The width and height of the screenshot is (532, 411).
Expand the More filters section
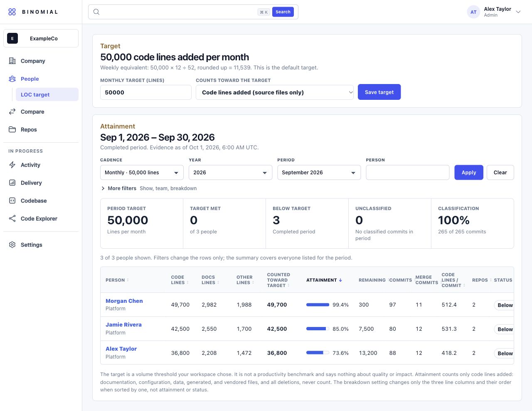tap(118, 188)
